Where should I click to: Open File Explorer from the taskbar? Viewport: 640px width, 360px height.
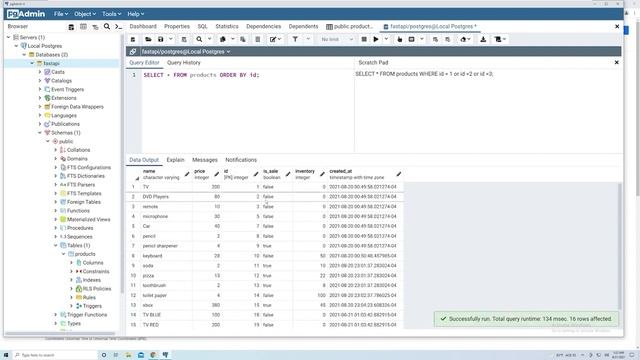click(129, 355)
